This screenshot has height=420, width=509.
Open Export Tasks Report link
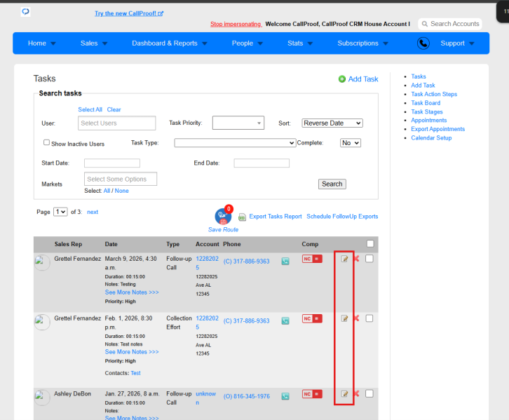(276, 217)
